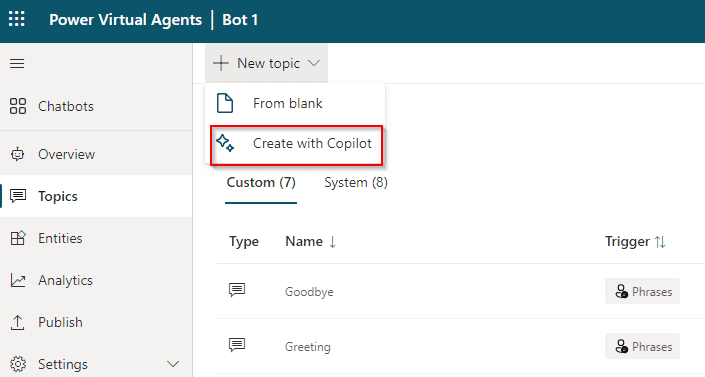Click the plus icon beside New topic
705x377 pixels.
[x=221, y=63]
